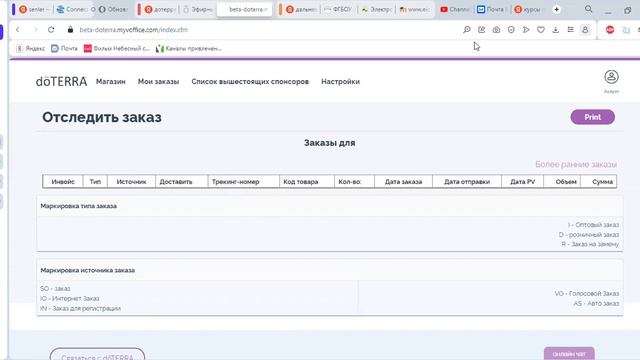Screen dimensions: 640x360
Task: Click the address bar URL field
Action: pos(133,30)
